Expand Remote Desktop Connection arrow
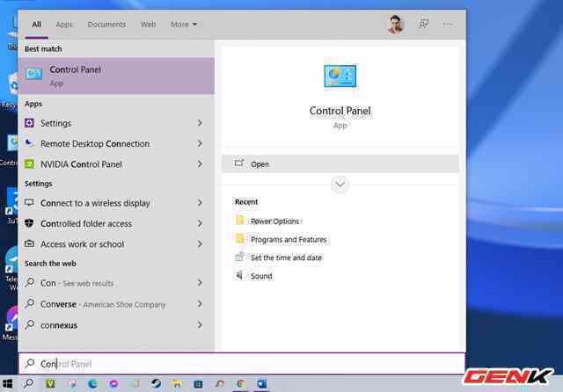 click(200, 143)
